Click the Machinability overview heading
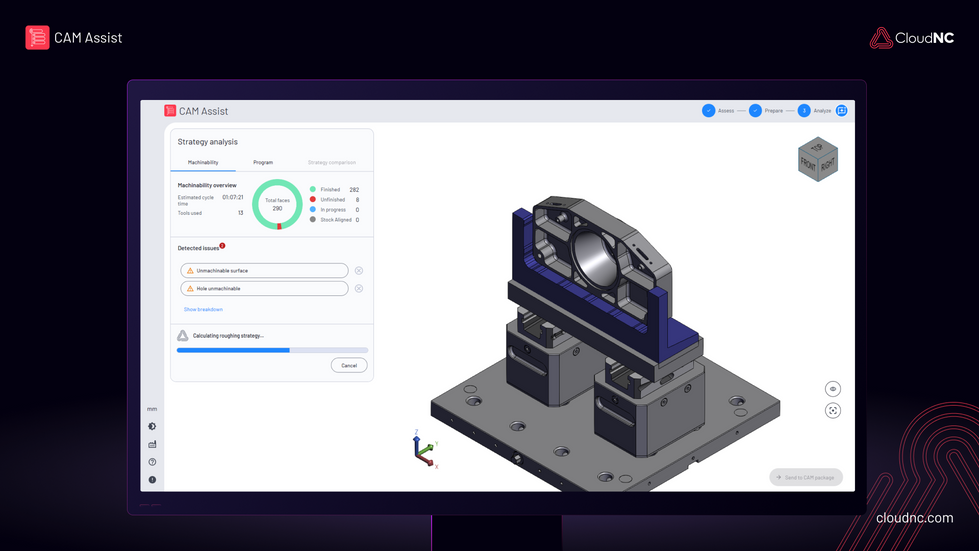This screenshot has width=979, height=551. pyautogui.click(x=207, y=185)
